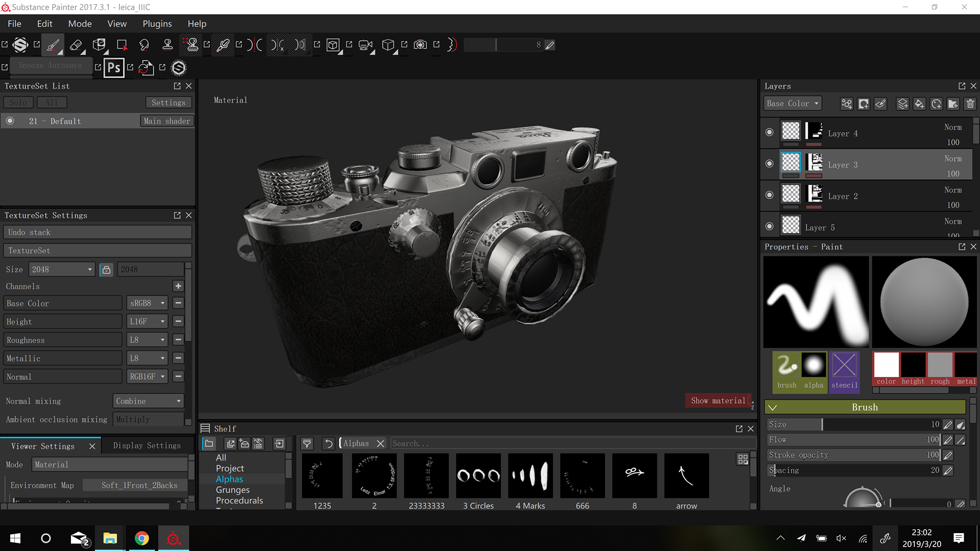Open the texture Size 2048 dropdown
980x551 pixels.
(61, 269)
